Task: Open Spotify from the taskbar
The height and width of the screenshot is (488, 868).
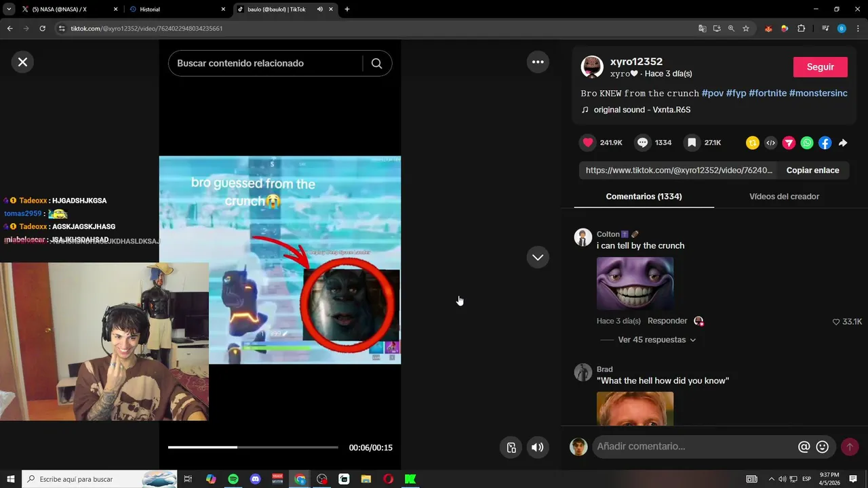Action: tap(233, 479)
